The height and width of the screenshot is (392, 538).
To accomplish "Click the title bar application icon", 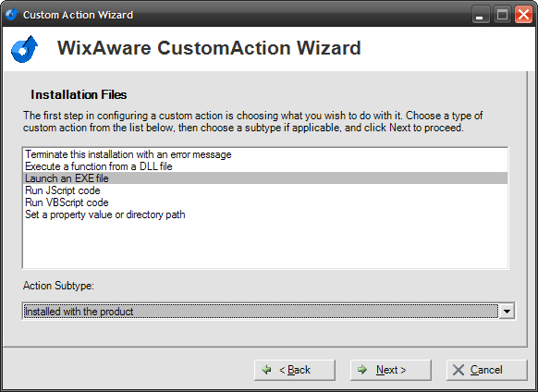I will (x=12, y=15).
